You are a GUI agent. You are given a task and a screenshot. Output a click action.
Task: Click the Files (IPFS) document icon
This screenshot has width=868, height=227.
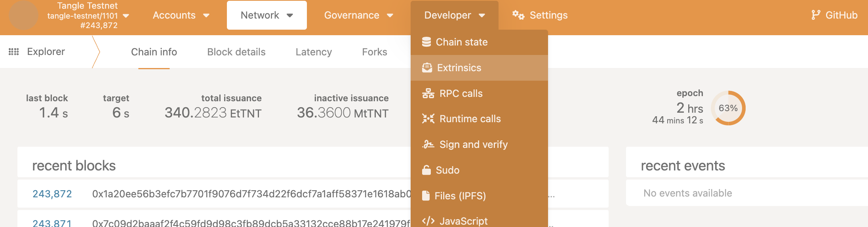tap(426, 196)
